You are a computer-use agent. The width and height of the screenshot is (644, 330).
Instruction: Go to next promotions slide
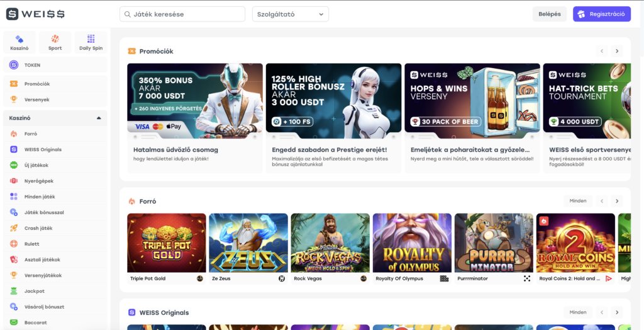pyautogui.click(x=617, y=52)
